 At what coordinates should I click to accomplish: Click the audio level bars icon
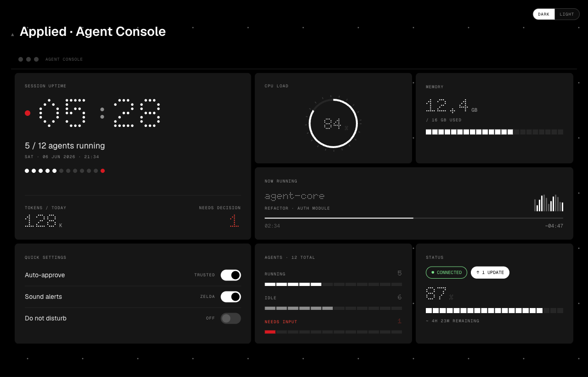[x=548, y=203]
